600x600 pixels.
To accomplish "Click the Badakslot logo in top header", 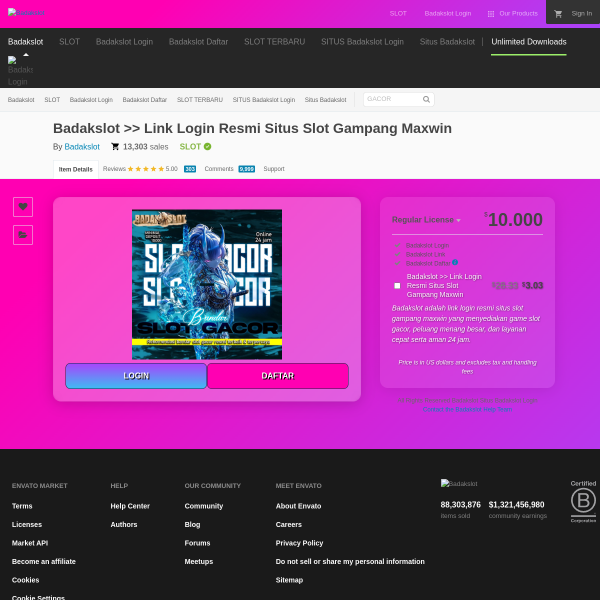I will point(26,13).
